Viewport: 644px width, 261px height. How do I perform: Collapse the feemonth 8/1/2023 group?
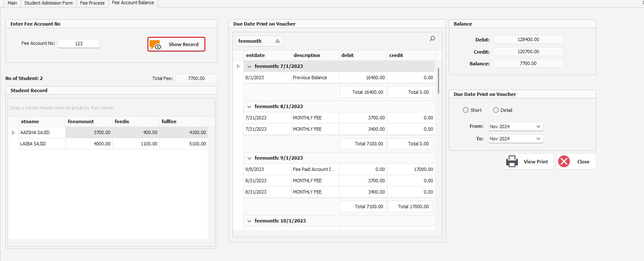(x=249, y=106)
